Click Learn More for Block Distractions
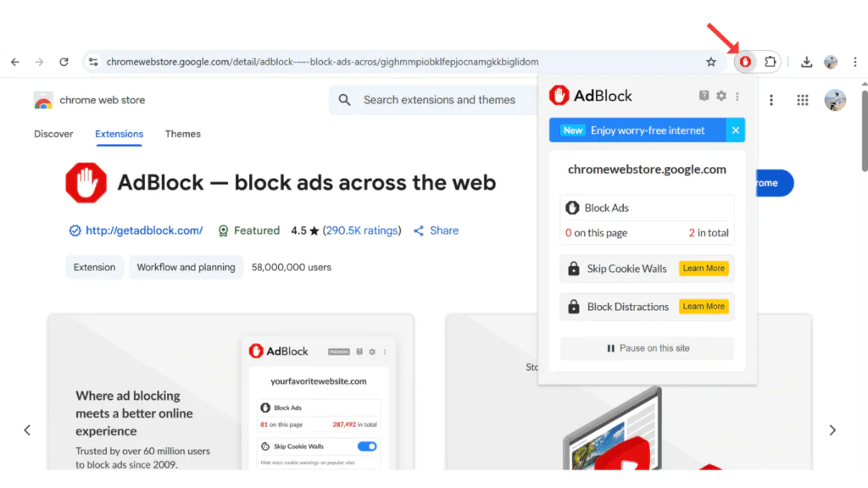The width and height of the screenshot is (868, 488). tap(704, 307)
